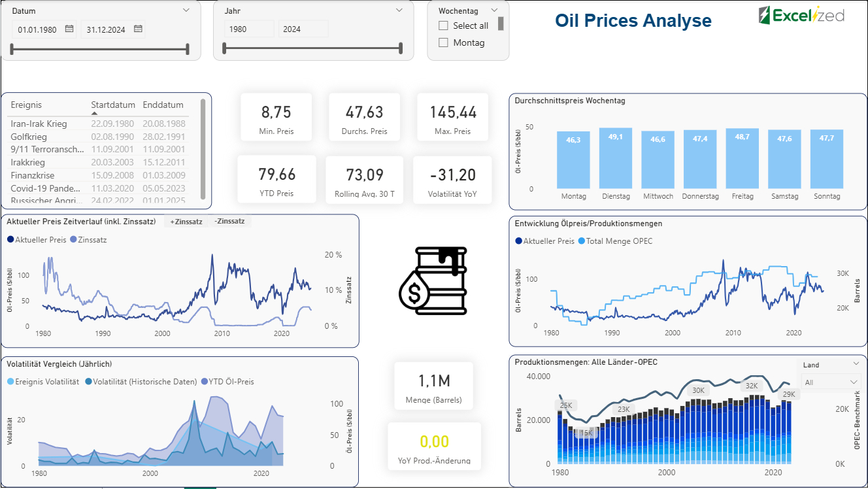Click the Min. Preis card 8,75
This screenshot has width=868, height=489.
coord(276,117)
